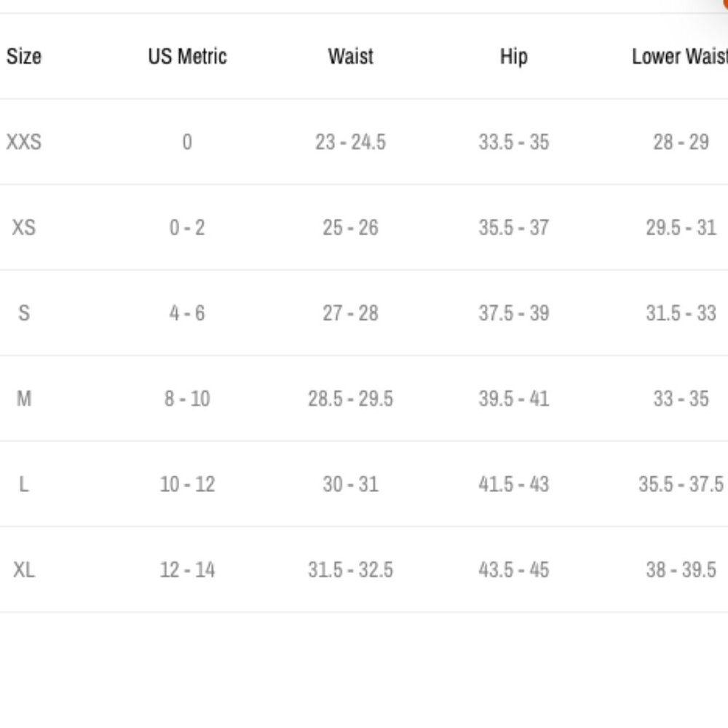Click the Size column header
Screen dimensions: 728x728
click(24, 56)
